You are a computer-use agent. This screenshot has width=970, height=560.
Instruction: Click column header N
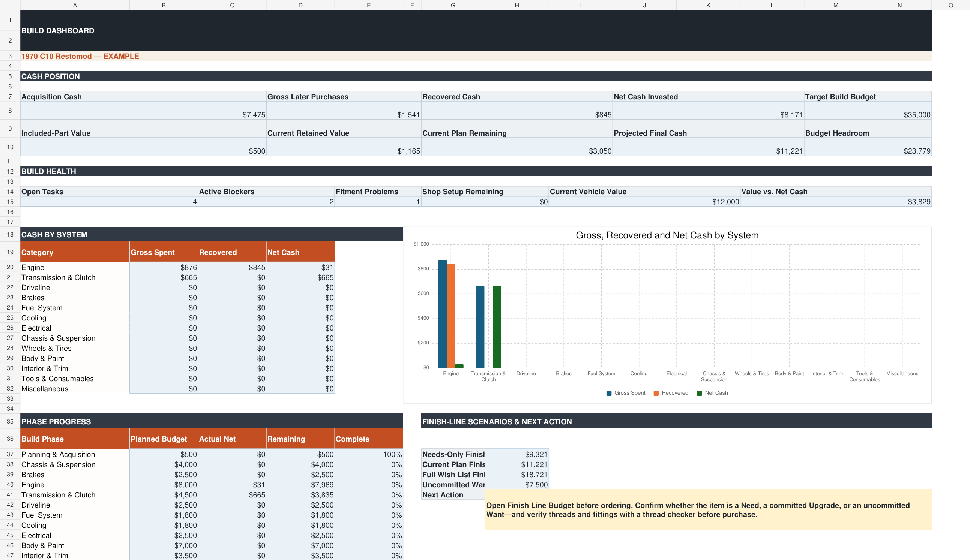point(899,5)
